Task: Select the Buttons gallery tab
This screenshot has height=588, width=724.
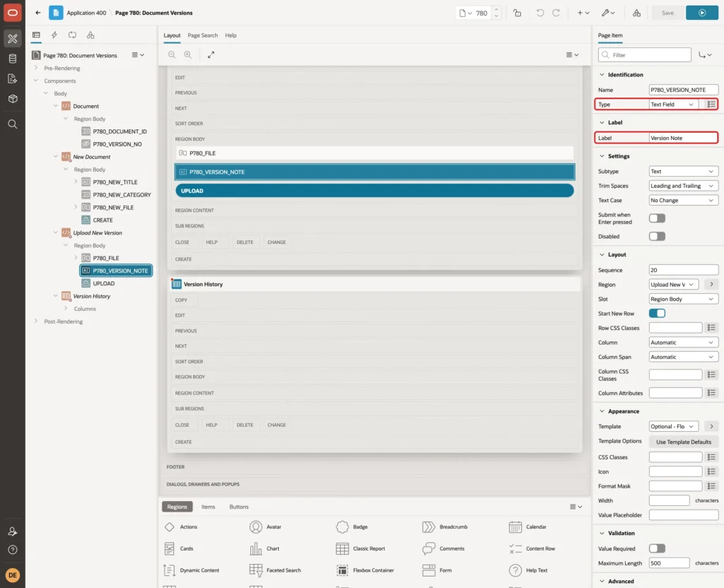Action: 239,507
